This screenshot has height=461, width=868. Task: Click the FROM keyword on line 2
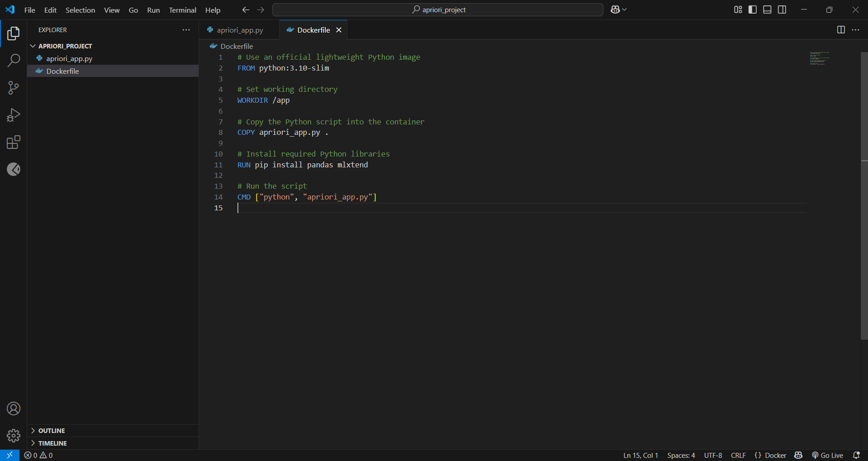click(x=246, y=68)
